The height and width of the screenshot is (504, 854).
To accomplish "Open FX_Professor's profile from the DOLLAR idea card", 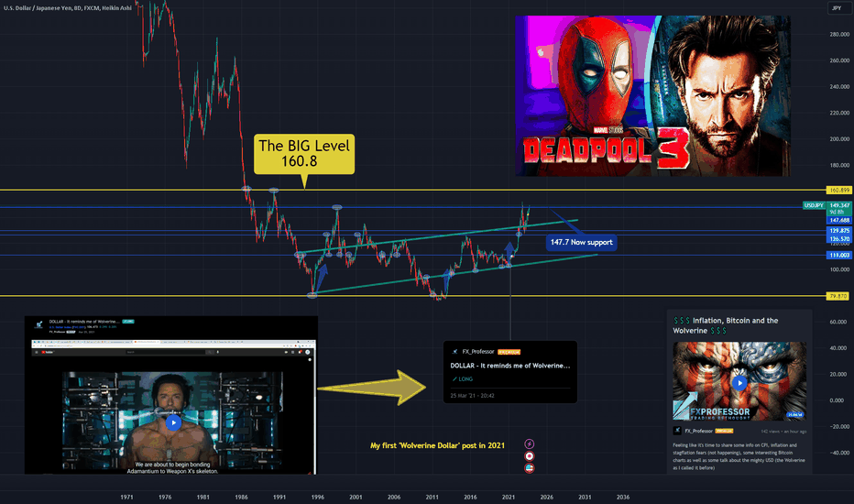I will (x=478, y=352).
